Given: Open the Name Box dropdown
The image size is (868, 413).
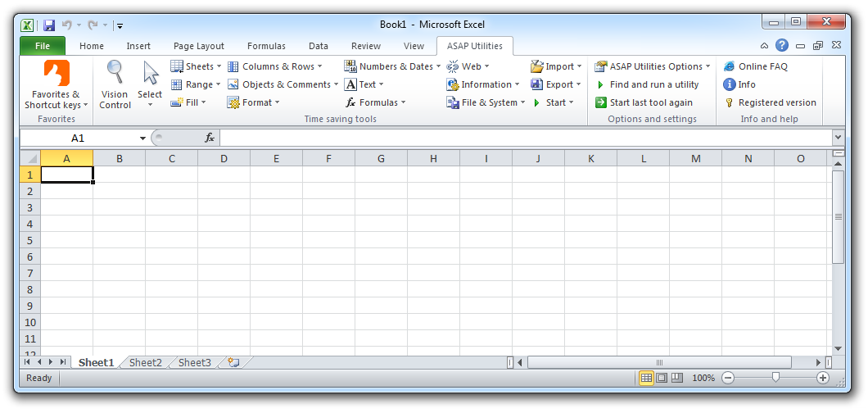Looking at the screenshot, I should pos(142,138).
